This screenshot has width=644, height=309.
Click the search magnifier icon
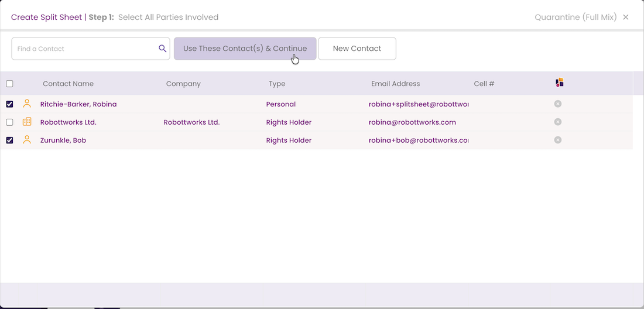[x=163, y=49]
